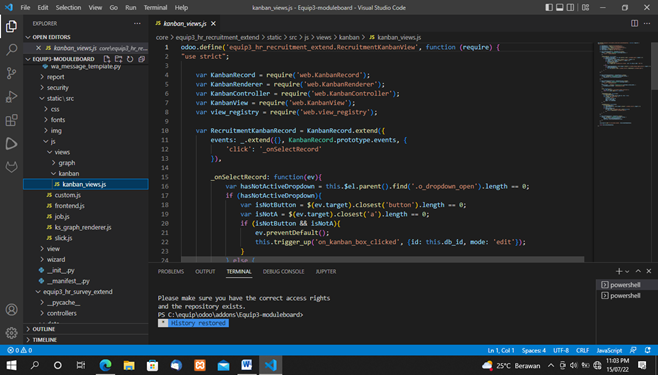Open the Edit menu
The height and width of the screenshot is (375, 658).
coord(43,8)
